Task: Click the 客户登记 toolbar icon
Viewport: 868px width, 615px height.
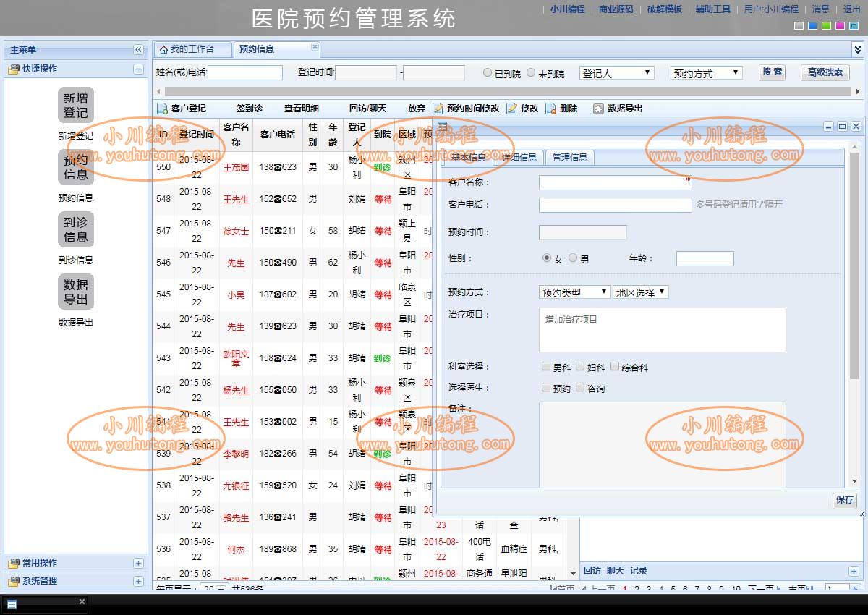Action: click(162, 109)
